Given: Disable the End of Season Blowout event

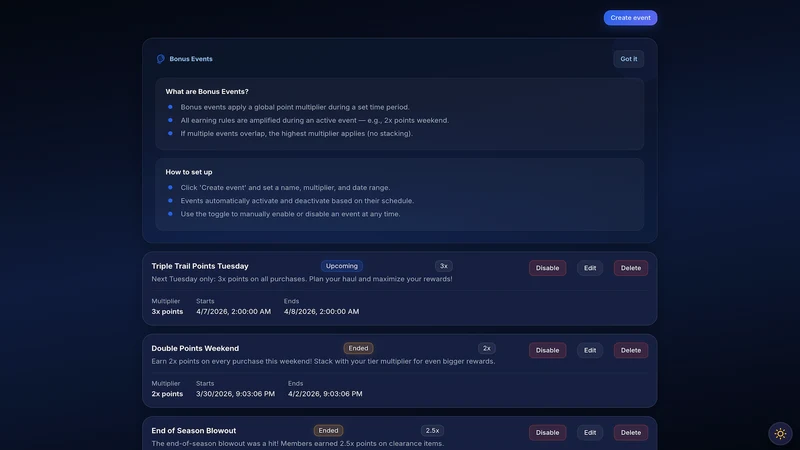Looking at the screenshot, I should [547, 433].
